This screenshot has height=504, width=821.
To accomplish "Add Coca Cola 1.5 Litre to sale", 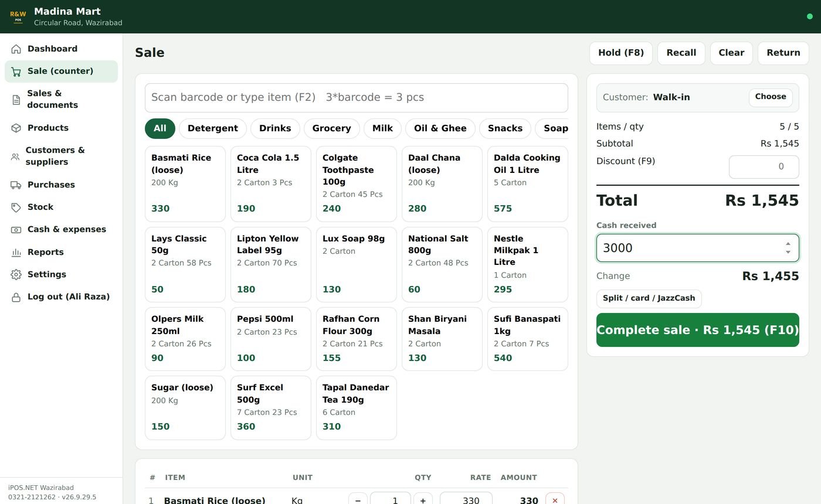I will click(271, 184).
